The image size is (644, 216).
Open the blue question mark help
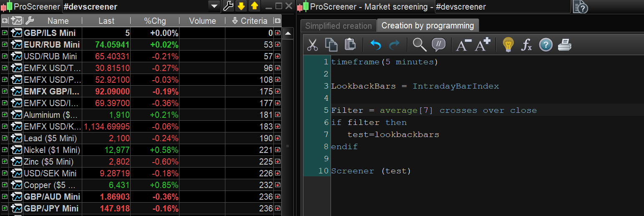[x=546, y=45]
